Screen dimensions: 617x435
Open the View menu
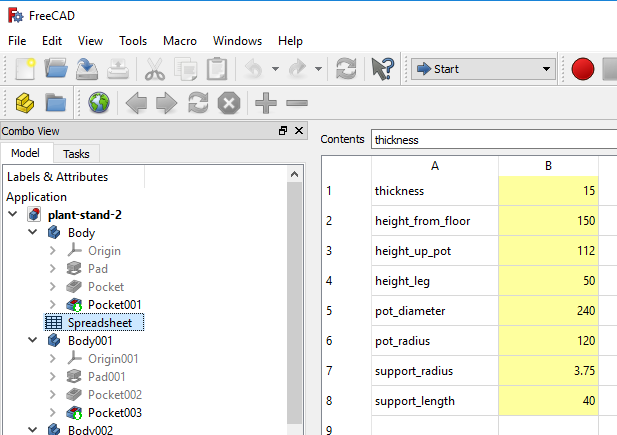90,41
